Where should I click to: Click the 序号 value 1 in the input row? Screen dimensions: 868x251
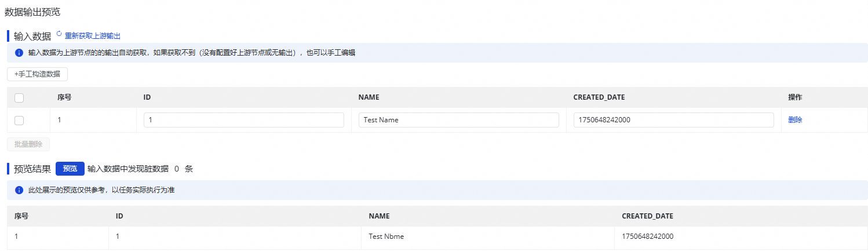pyautogui.click(x=60, y=120)
